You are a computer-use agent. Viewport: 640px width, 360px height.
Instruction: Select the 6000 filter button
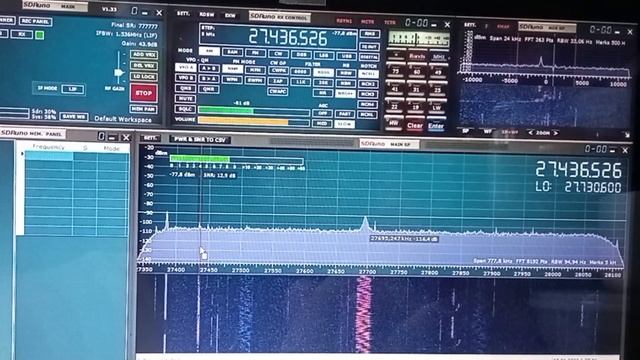pyautogui.click(x=301, y=71)
